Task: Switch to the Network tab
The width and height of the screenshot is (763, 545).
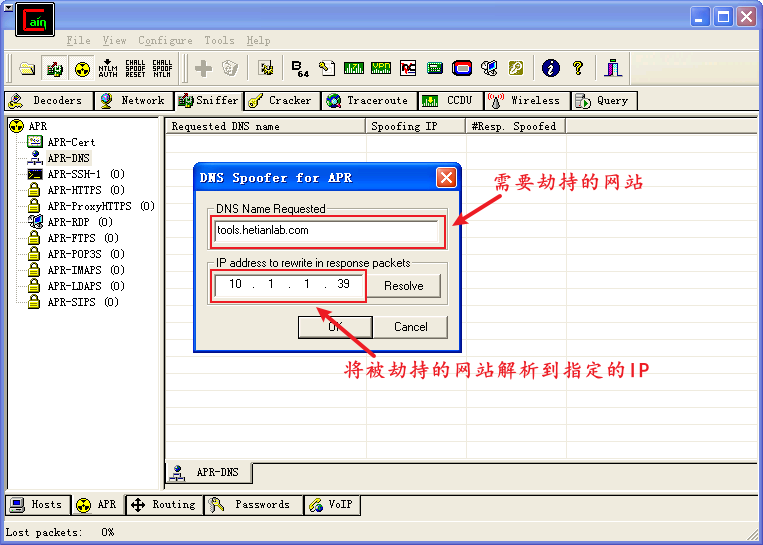Action: 134,101
